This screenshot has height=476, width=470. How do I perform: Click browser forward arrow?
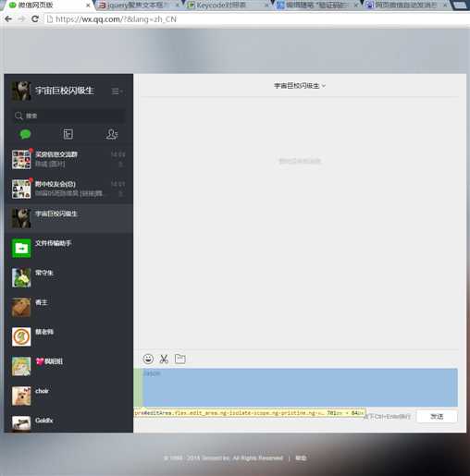[21, 19]
